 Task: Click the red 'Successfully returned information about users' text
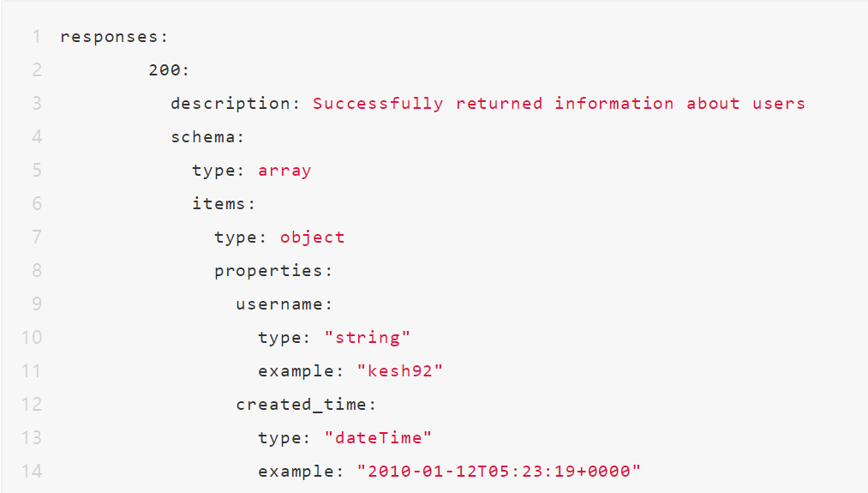coord(559,104)
